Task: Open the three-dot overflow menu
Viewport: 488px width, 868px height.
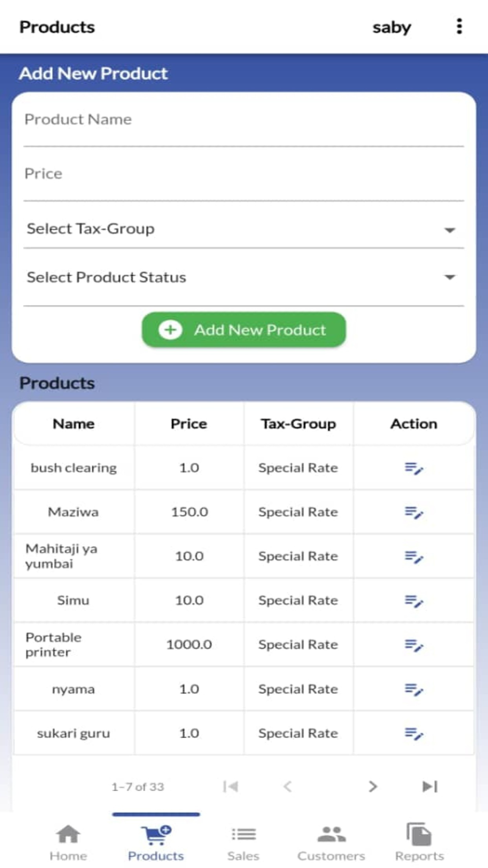Action: coord(459,26)
